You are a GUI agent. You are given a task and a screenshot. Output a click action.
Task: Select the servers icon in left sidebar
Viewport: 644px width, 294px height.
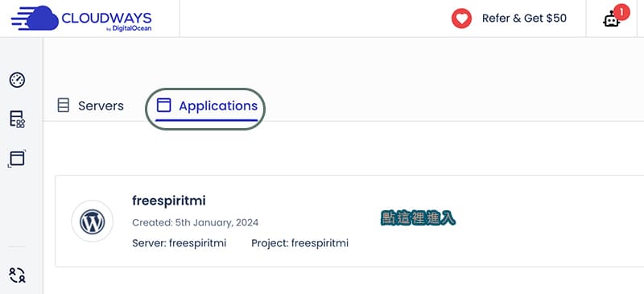click(17, 119)
